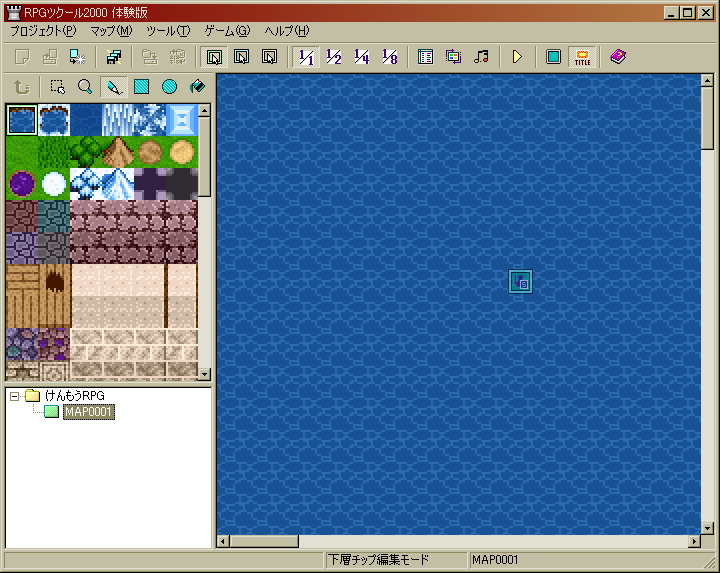Select MAP0001 in the map tree
This screenshot has height=573, width=720.
click(x=88, y=412)
